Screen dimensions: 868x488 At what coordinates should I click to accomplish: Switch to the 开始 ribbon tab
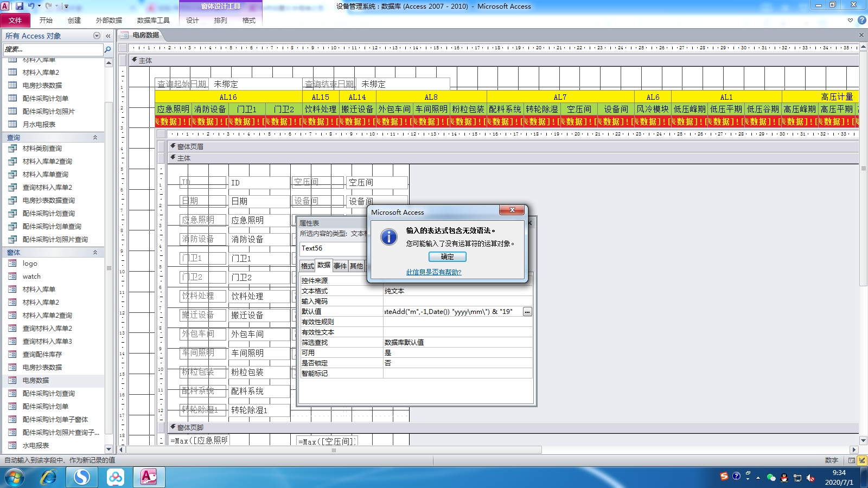(x=46, y=20)
